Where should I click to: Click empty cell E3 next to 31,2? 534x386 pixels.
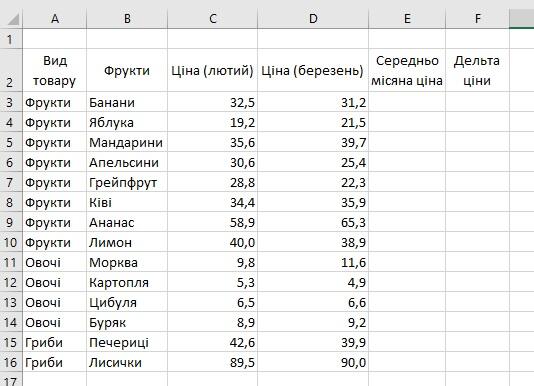pos(407,102)
